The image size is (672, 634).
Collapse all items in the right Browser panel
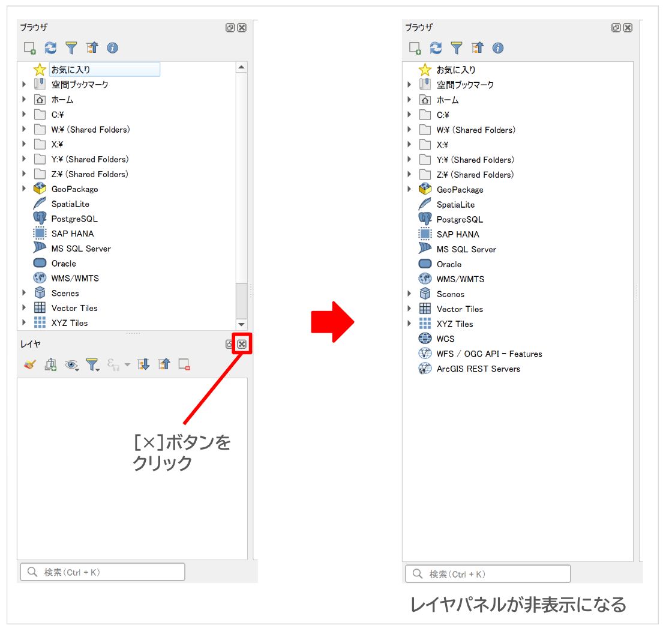coord(478,48)
